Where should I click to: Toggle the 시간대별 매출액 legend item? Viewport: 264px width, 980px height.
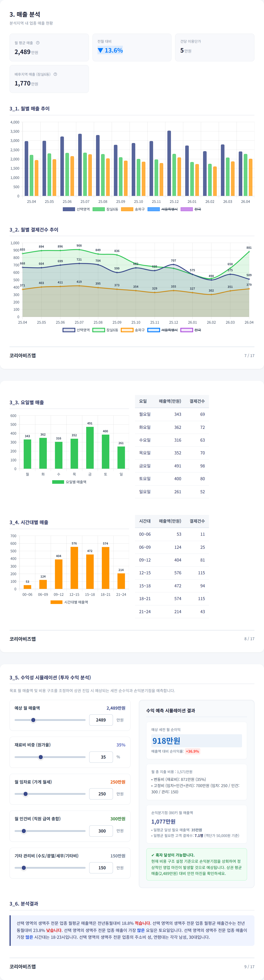[x=69, y=602]
